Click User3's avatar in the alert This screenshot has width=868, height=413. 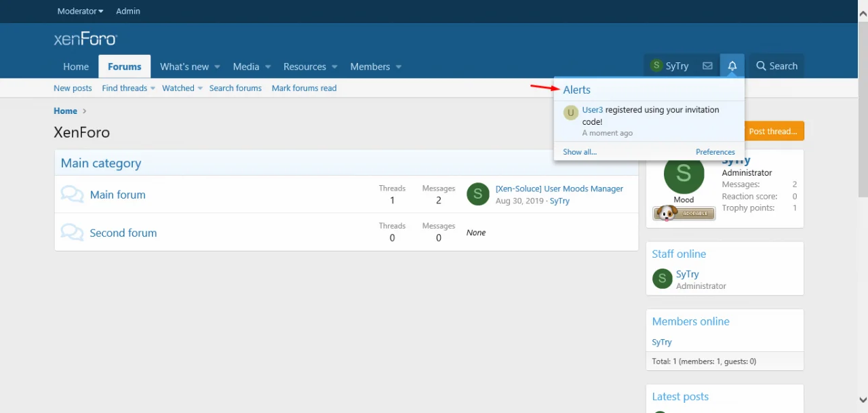570,113
